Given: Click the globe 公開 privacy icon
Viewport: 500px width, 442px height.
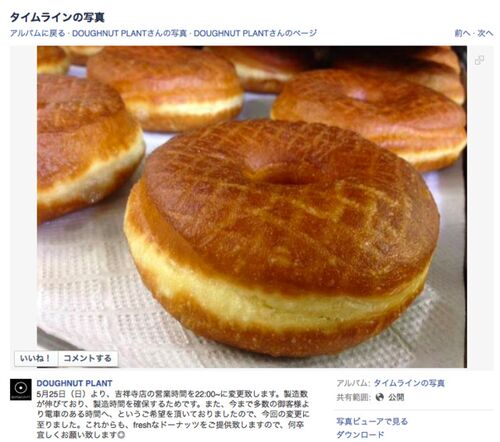Looking at the screenshot, I should [379, 397].
